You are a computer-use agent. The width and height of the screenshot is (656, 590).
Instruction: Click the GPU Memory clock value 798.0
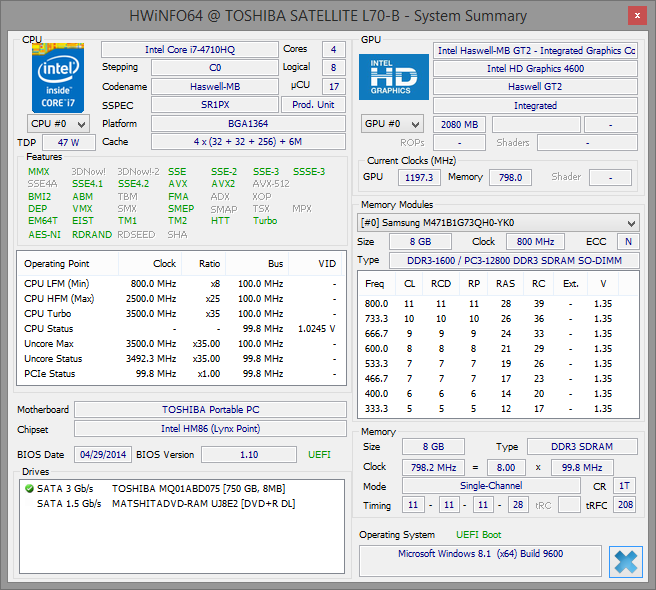pyautogui.click(x=510, y=178)
